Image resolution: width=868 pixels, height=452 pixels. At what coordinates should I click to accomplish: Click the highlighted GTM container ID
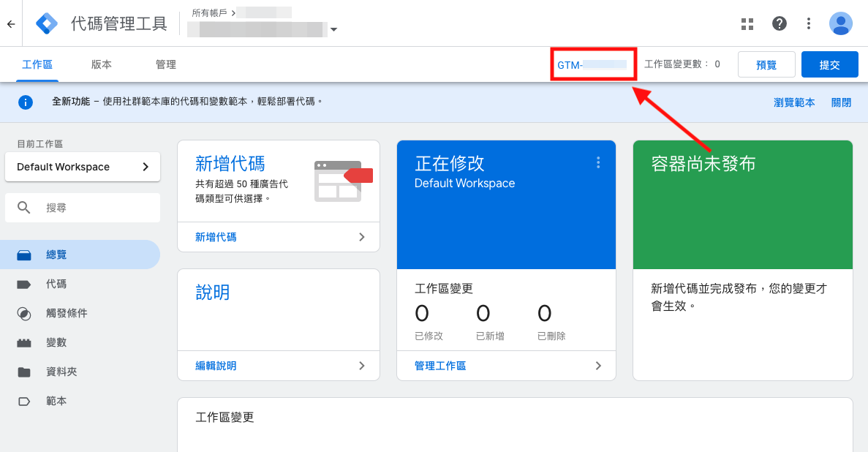(x=593, y=64)
